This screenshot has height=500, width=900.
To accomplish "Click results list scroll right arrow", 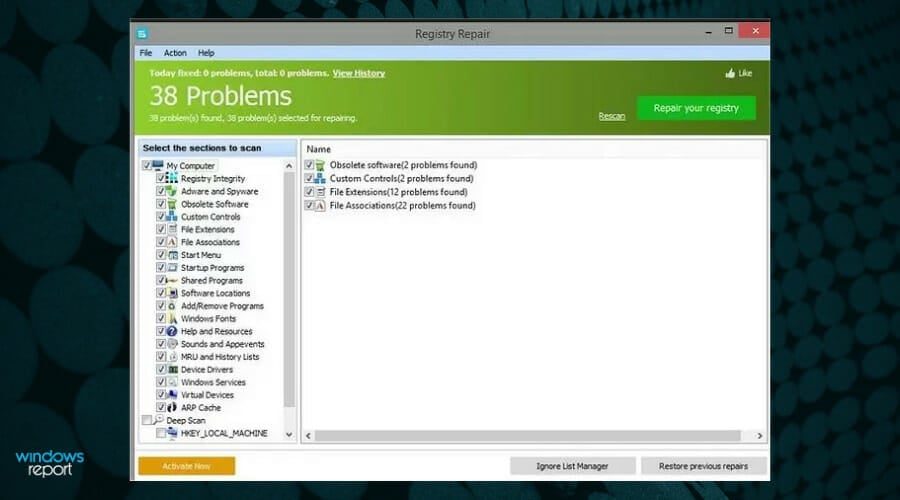I will pos(759,436).
